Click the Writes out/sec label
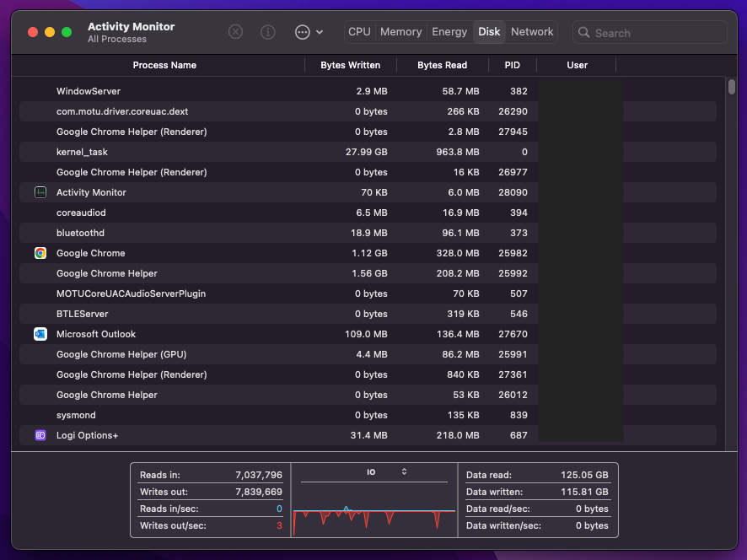The image size is (747, 560). [x=173, y=525]
